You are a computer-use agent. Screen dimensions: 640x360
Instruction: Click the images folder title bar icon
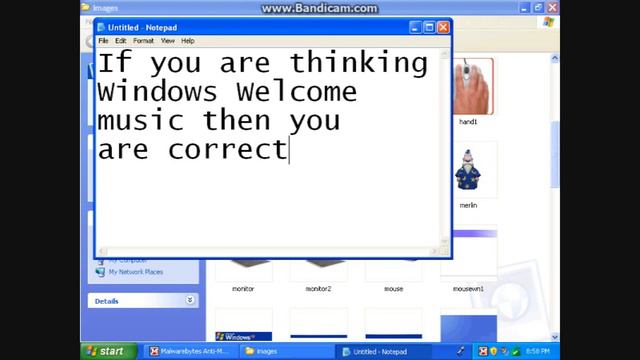(85, 7)
